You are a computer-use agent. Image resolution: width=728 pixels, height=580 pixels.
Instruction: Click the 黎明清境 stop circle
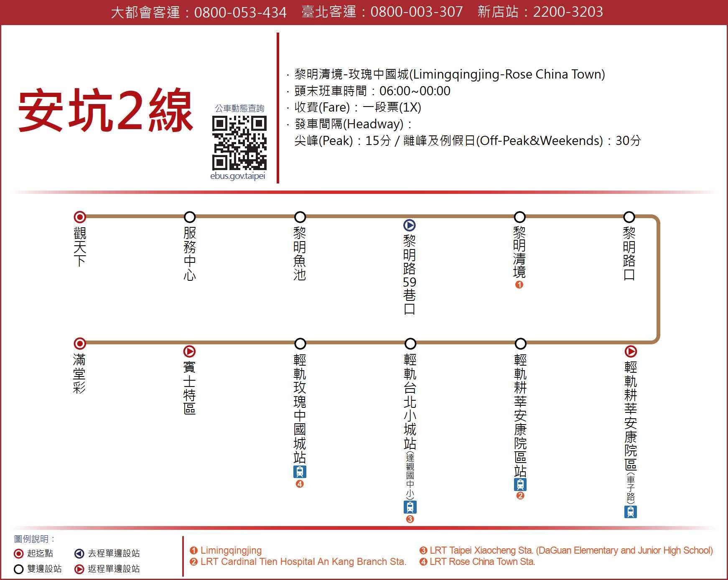(x=519, y=217)
